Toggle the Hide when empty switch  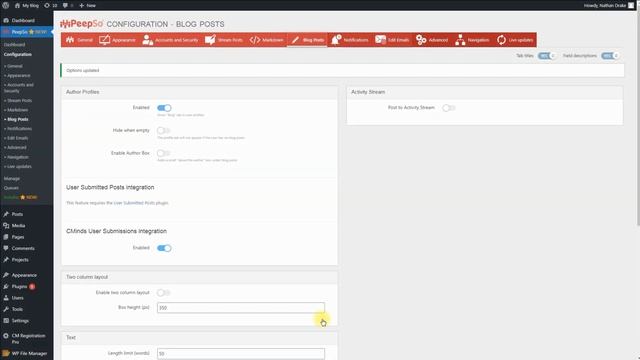(x=164, y=130)
